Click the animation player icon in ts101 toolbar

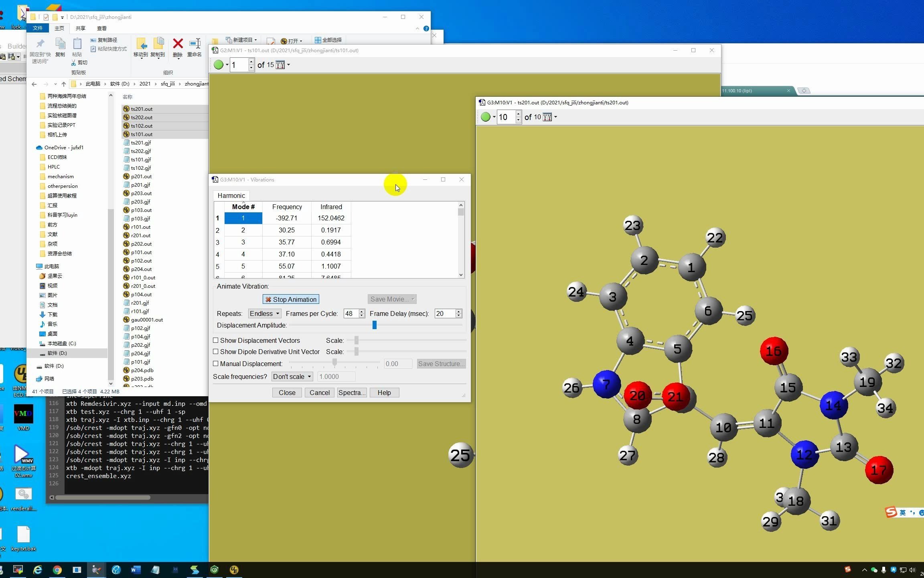pyautogui.click(x=280, y=65)
